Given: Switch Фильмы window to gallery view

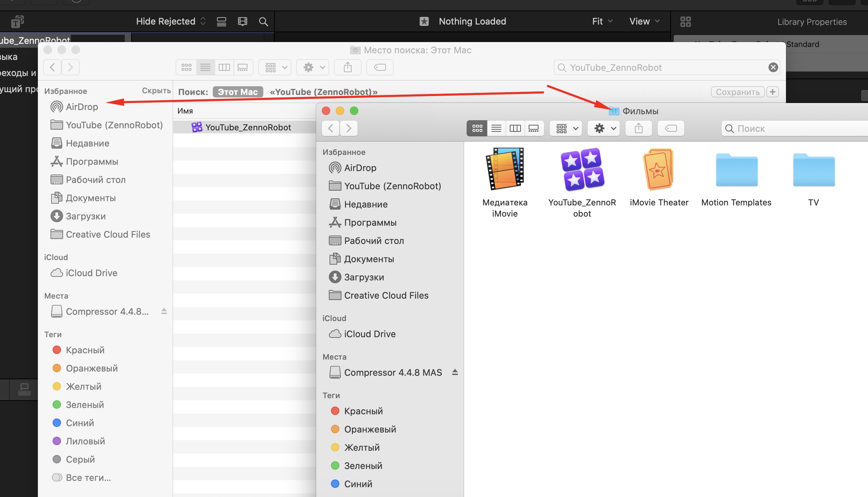Looking at the screenshot, I should 534,128.
